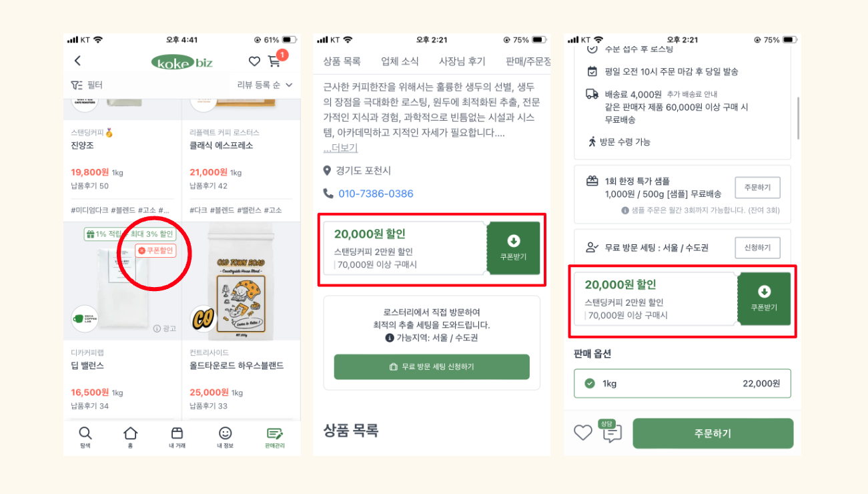Open 판매관리 icon in bottom navigation
Viewport: 868px width, 494px height.
(x=274, y=437)
